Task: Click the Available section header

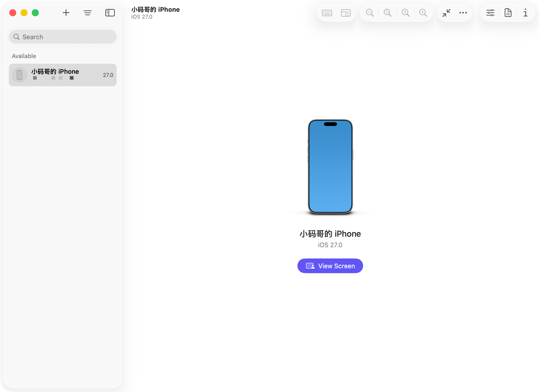Action: [24, 56]
